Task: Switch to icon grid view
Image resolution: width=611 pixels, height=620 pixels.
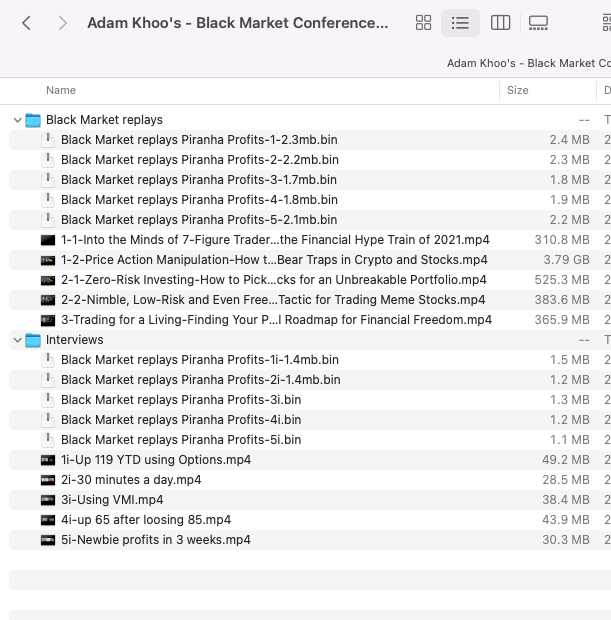Action: 423,23
